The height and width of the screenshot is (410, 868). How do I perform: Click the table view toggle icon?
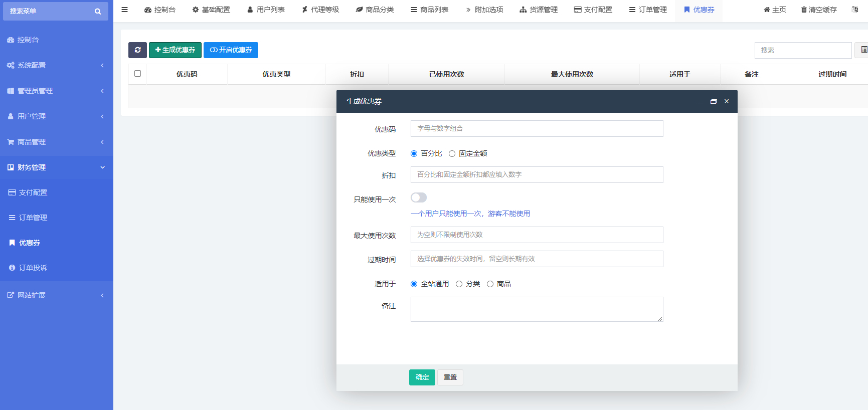[863, 50]
